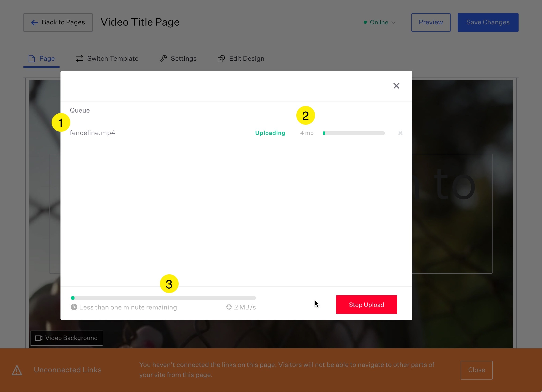Expand the chevron next to Online
This screenshot has height=392, width=542.
(x=393, y=23)
